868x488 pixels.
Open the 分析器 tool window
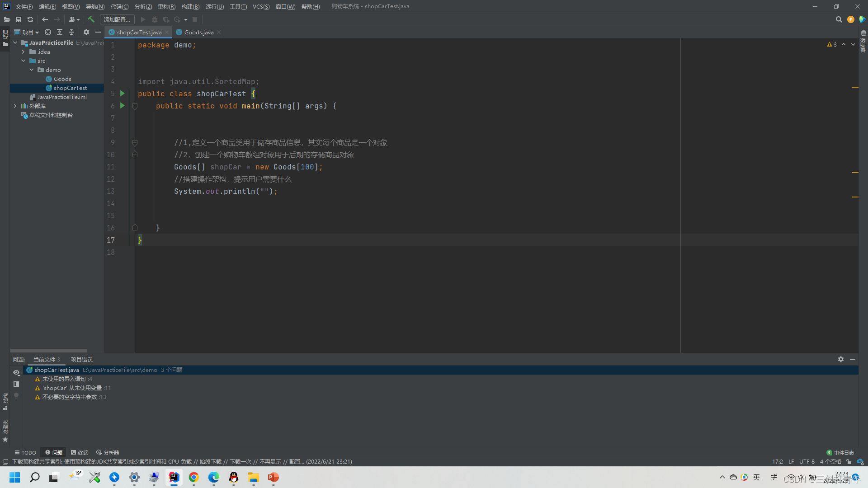pos(108,452)
